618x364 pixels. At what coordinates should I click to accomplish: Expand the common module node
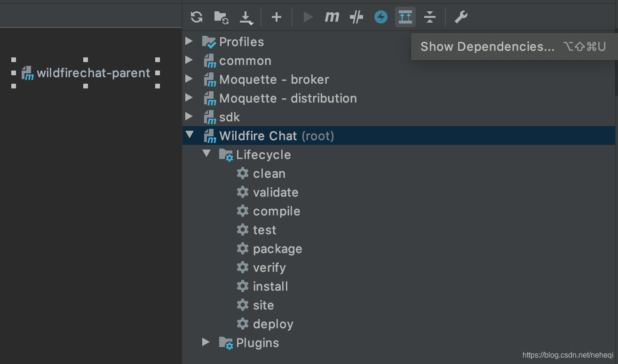[x=189, y=60]
